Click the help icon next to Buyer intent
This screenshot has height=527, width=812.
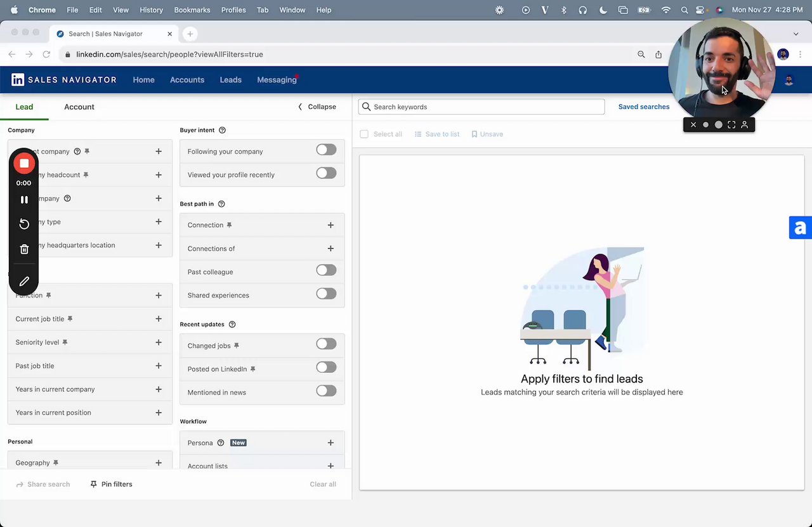[x=222, y=130]
